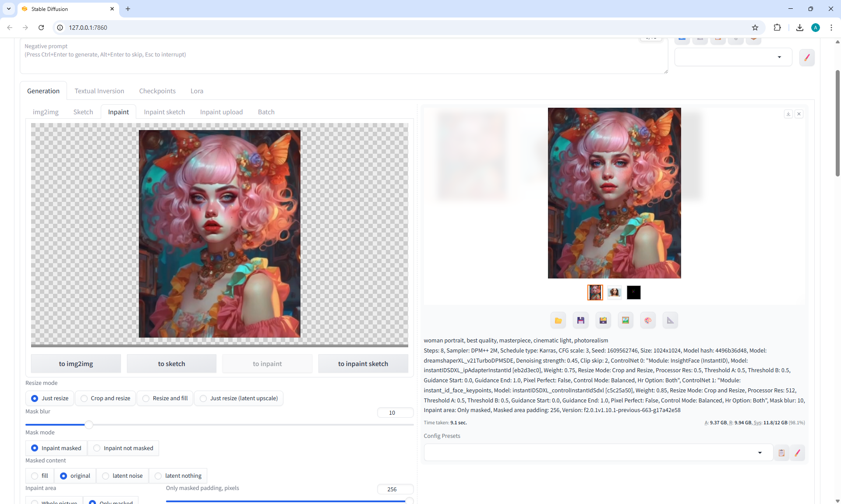Click the edit pencil beside Config Presets
The height and width of the screenshot is (504, 841).
point(797,453)
